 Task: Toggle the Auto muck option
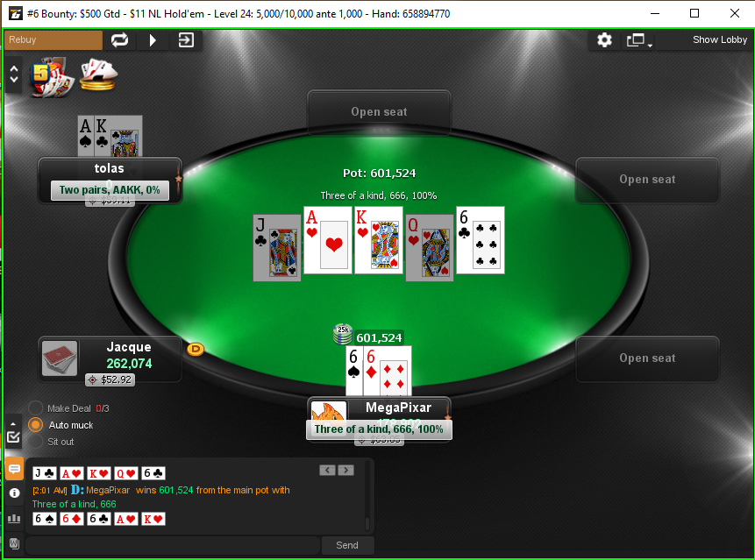(x=35, y=425)
